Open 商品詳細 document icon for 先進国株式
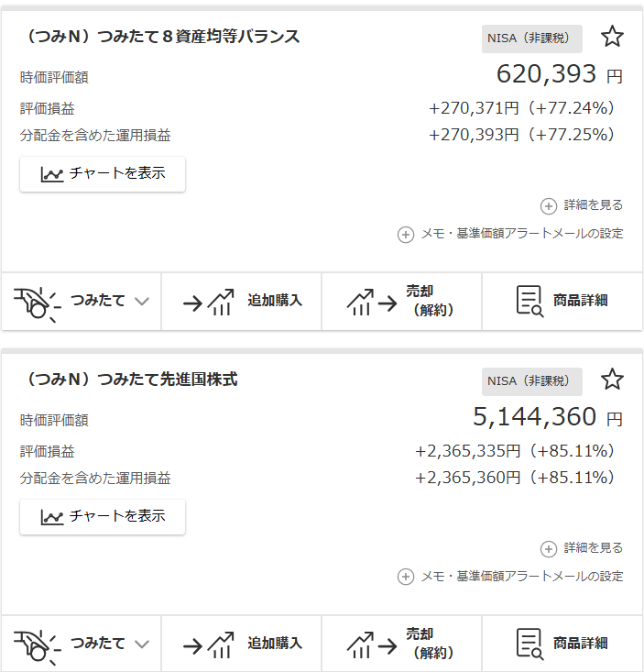Screen dimensions: 644x672 (529, 644)
